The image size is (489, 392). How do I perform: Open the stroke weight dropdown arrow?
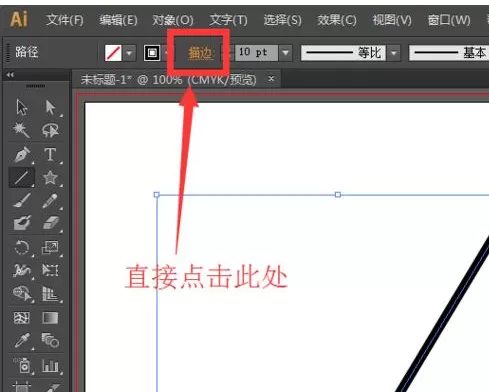coord(286,52)
